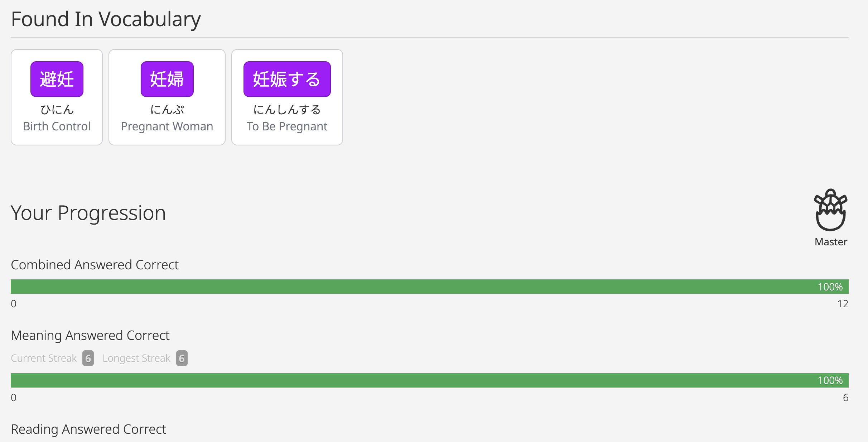The image size is (868, 442).
Task: Click the にんぷ reading text
Action: click(167, 110)
